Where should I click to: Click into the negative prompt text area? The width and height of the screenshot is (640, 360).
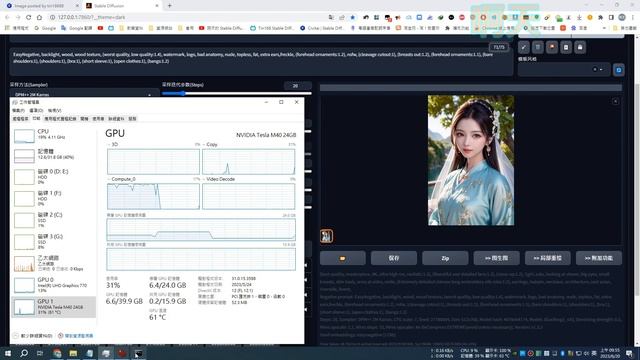click(x=261, y=62)
